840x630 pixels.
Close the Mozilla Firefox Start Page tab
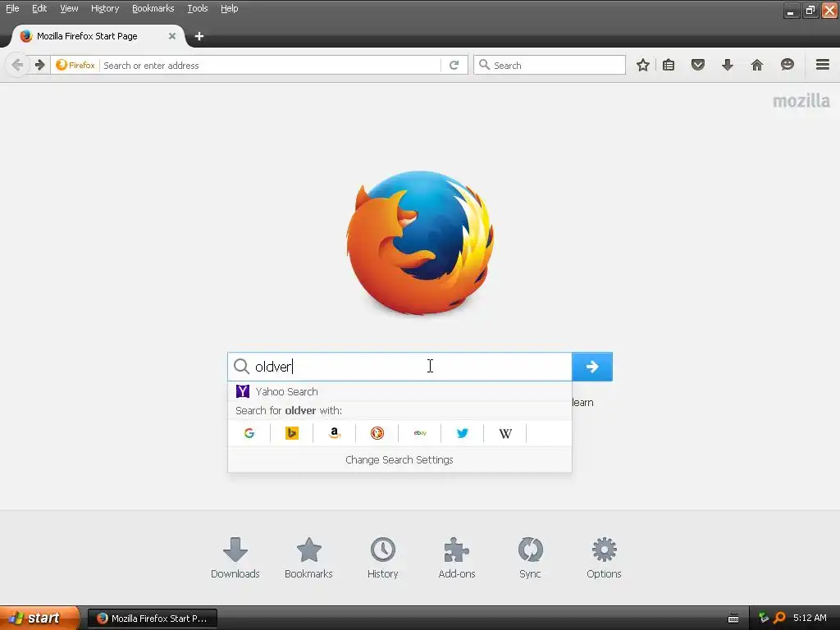coord(172,36)
